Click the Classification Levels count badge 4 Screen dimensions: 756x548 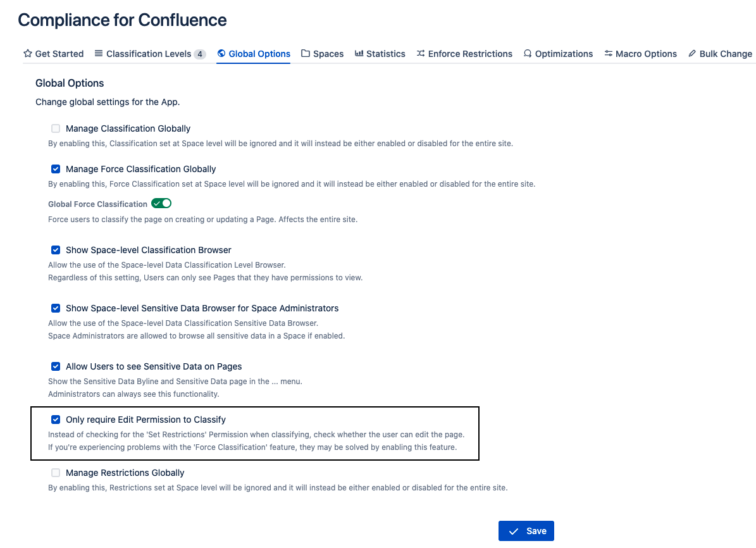200,54
